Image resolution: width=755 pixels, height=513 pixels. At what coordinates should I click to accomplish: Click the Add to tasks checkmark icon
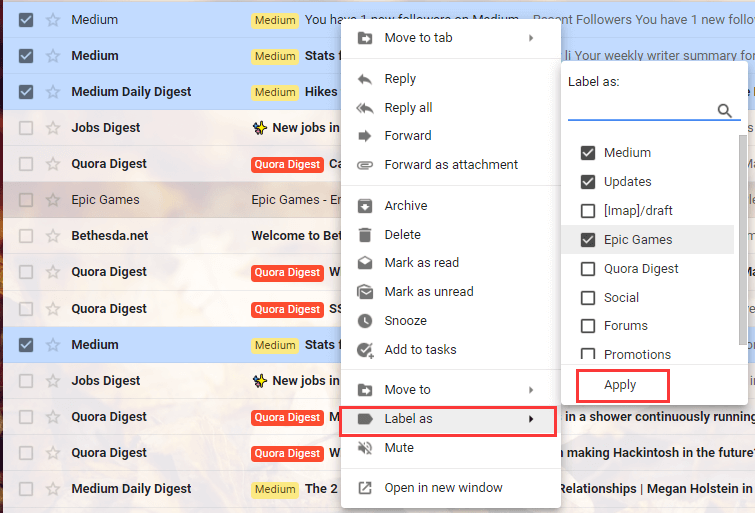(364, 350)
